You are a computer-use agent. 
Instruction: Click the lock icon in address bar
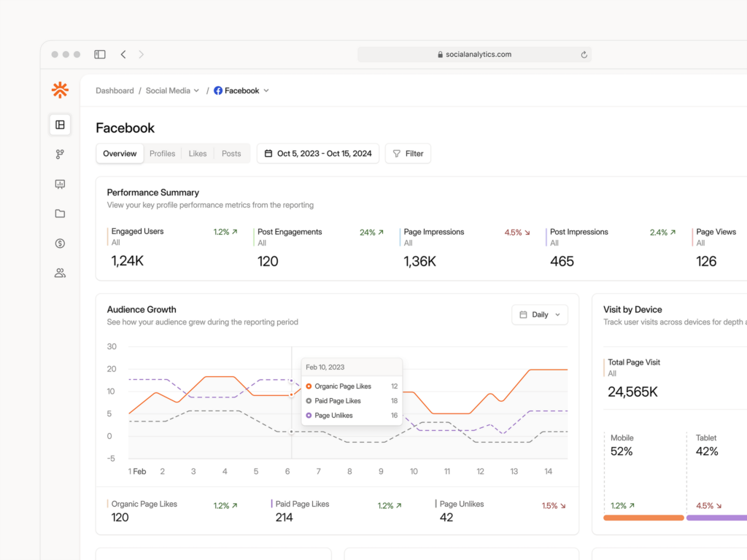(440, 55)
